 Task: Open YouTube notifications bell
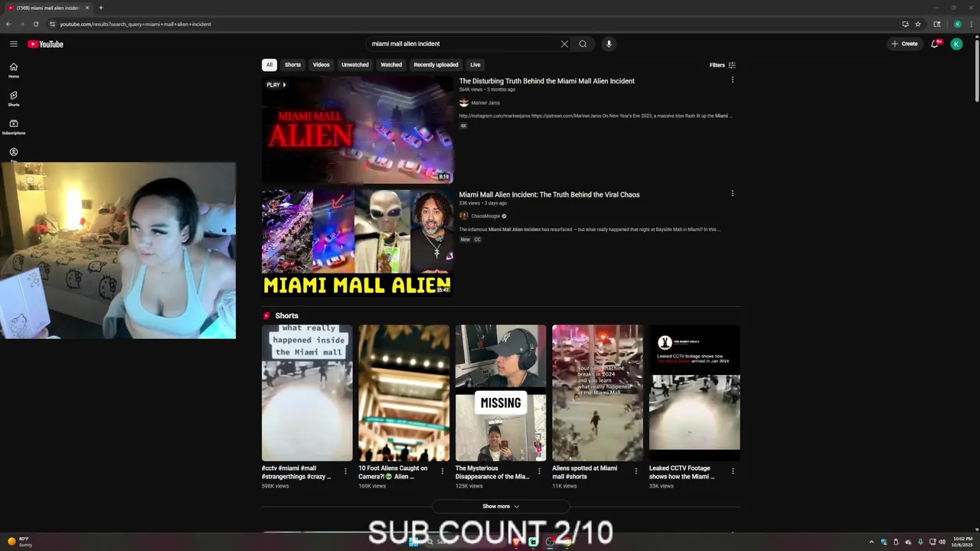click(x=935, y=44)
